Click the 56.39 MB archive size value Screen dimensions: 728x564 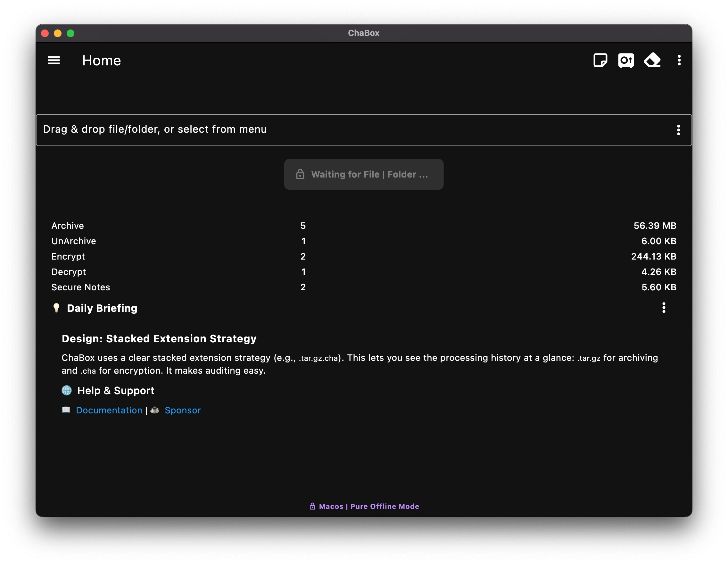pyautogui.click(x=655, y=226)
